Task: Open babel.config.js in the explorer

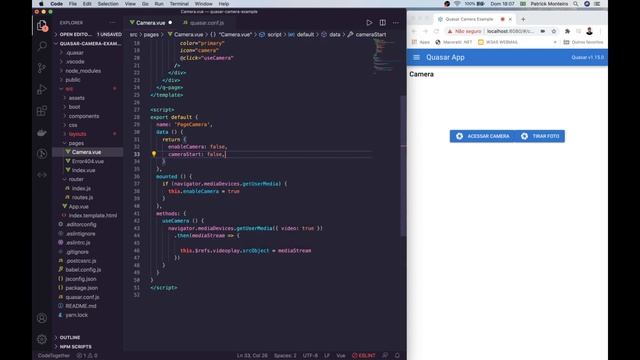Action: [x=83, y=270]
